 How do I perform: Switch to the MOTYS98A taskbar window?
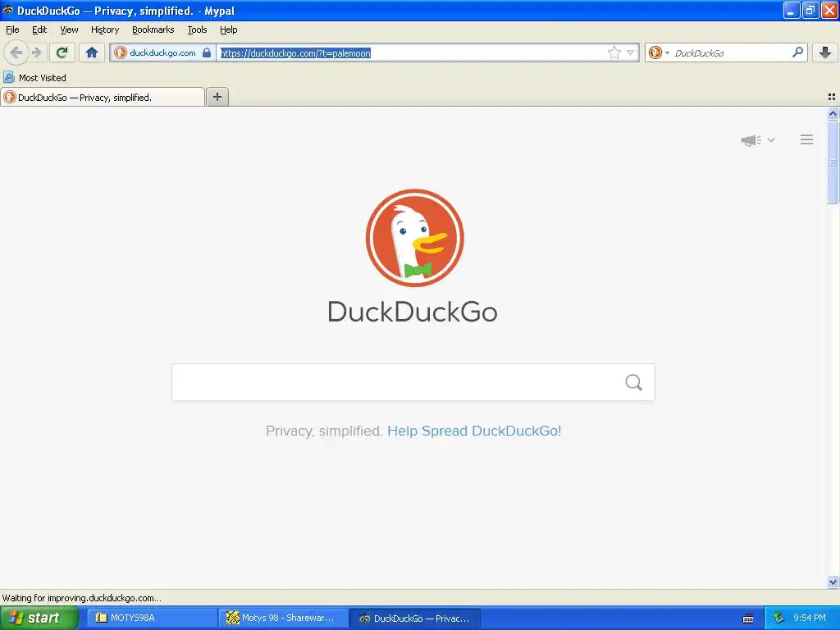pyautogui.click(x=152, y=618)
